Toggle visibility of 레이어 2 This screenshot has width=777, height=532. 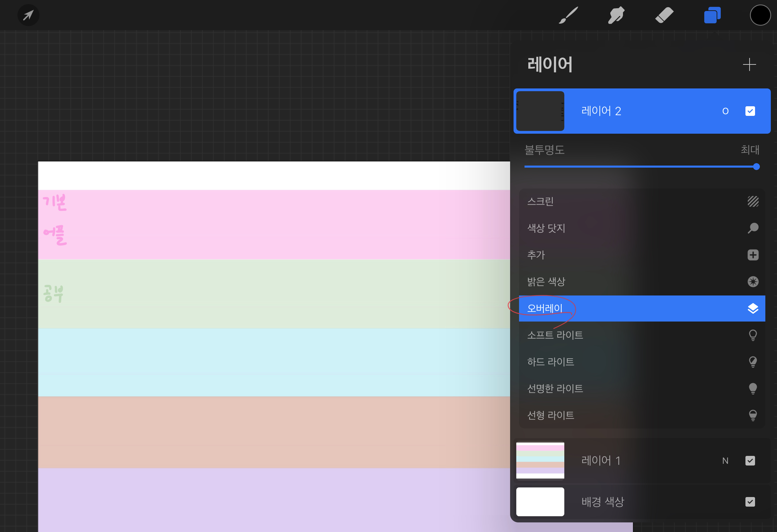point(750,111)
